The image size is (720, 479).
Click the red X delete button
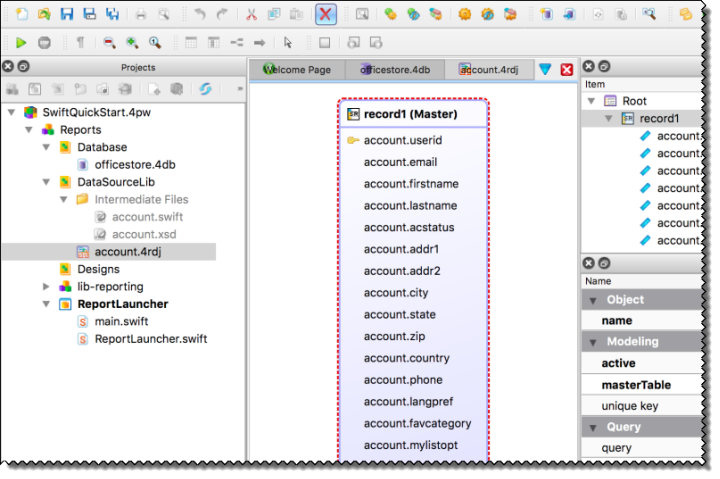point(326,14)
